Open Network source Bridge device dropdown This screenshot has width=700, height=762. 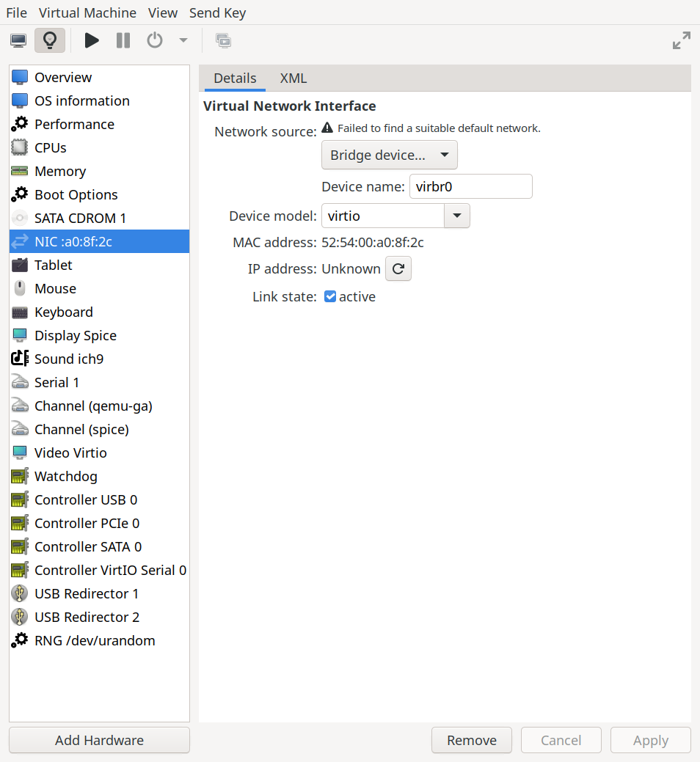click(390, 155)
